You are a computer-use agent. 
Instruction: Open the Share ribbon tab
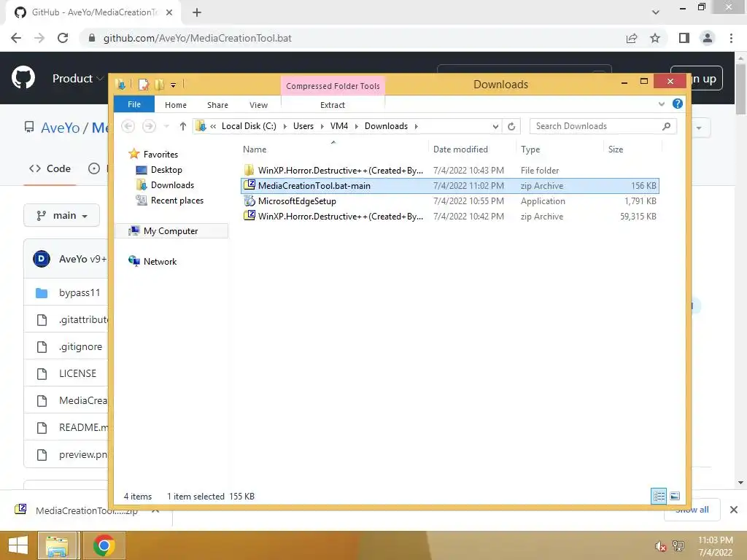pos(217,105)
